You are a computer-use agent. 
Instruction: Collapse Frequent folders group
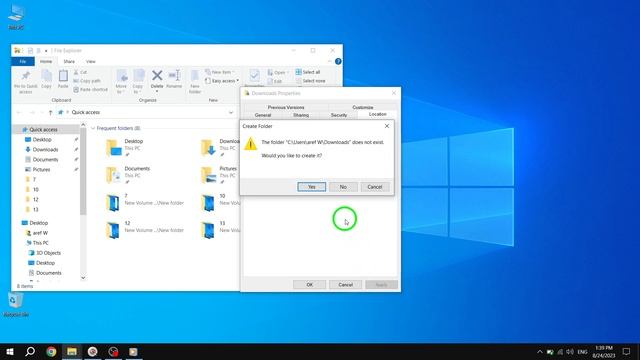coord(93,128)
